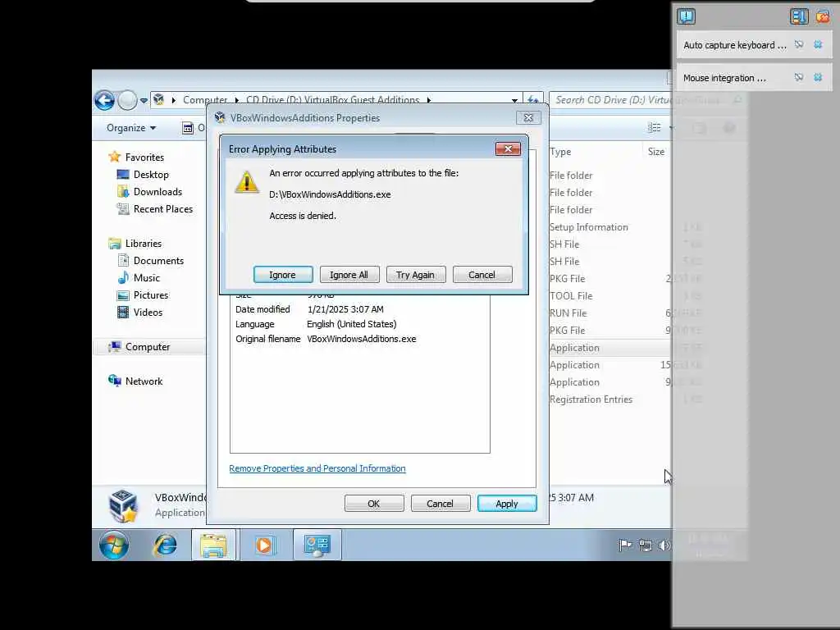Open the Videos library
The image size is (840, 630).
click(x=148, y=313)
